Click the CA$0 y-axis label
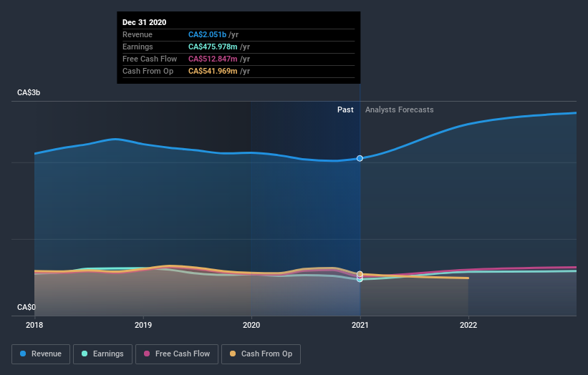Screen dimensions: 588x375 pos(26,307)
